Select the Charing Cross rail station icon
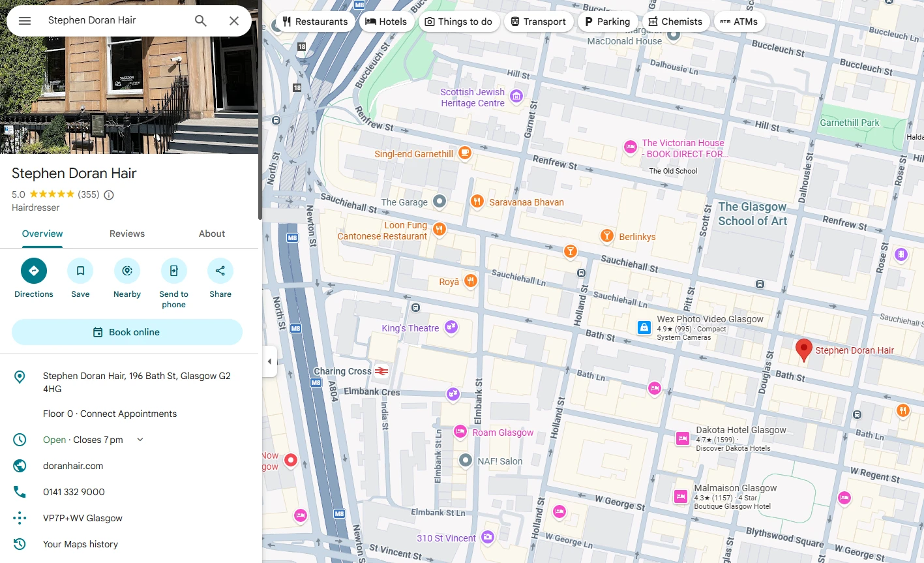924x563 pixels. click(x=382, y=371)
